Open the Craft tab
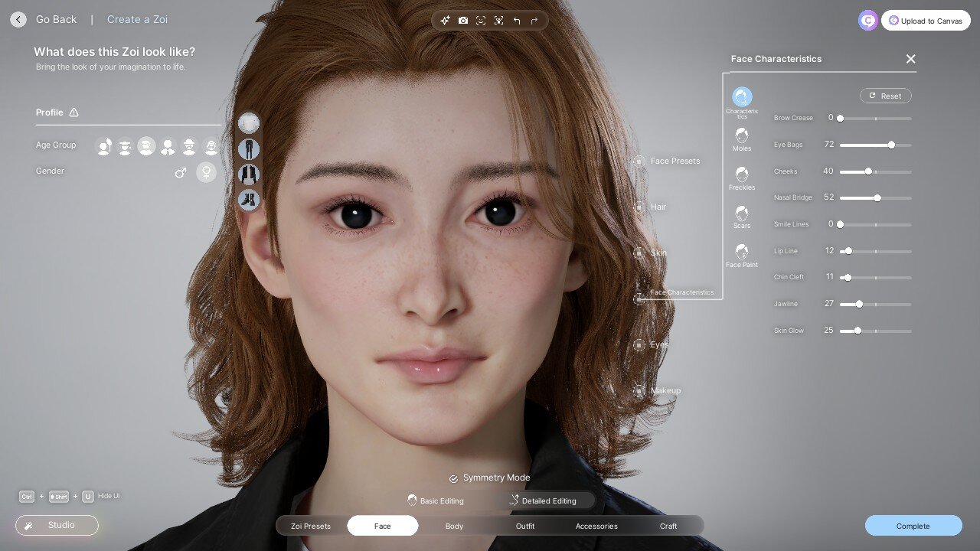The height and width of the screenshot is (551, 980). pos(668,526)
